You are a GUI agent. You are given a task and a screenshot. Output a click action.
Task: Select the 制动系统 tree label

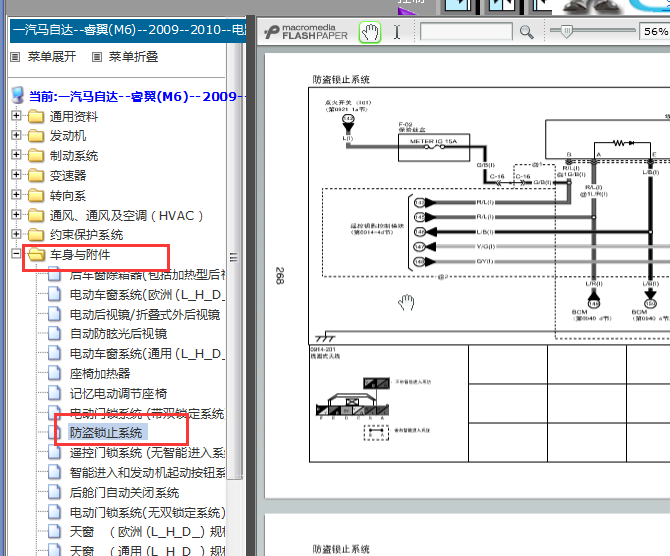tap(73, 156)
